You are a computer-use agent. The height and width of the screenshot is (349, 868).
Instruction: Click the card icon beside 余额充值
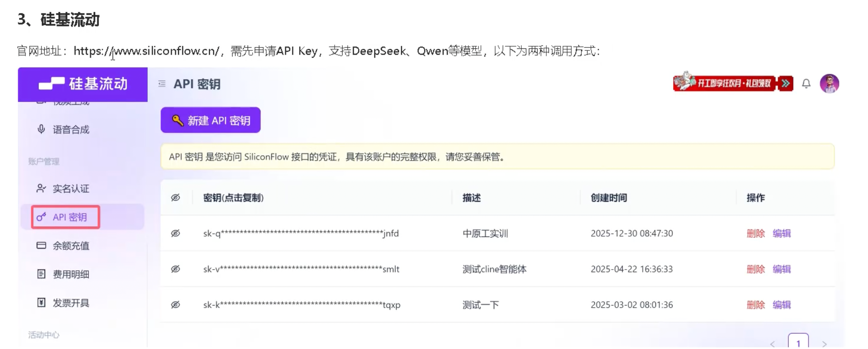[41, 246]
